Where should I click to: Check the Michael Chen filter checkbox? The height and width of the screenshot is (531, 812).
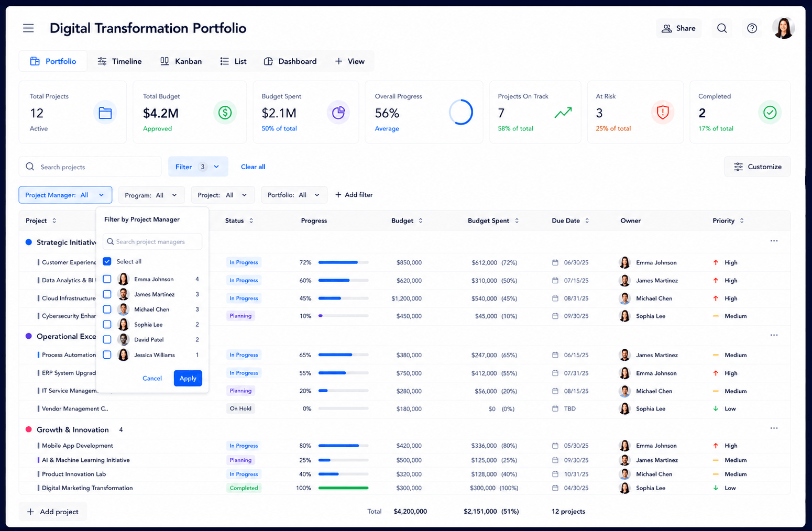[107, 309]
